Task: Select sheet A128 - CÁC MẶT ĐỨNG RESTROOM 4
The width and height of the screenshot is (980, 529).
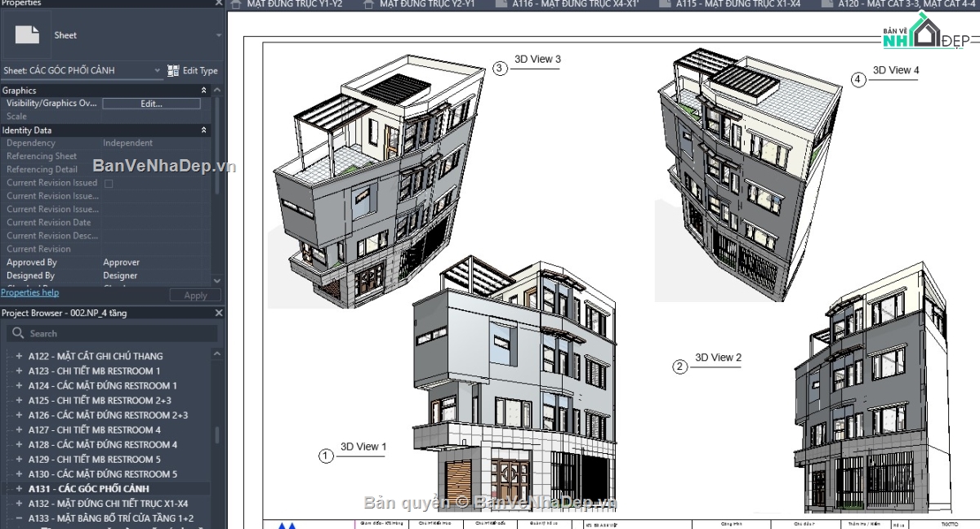Action: pos(103,445)
